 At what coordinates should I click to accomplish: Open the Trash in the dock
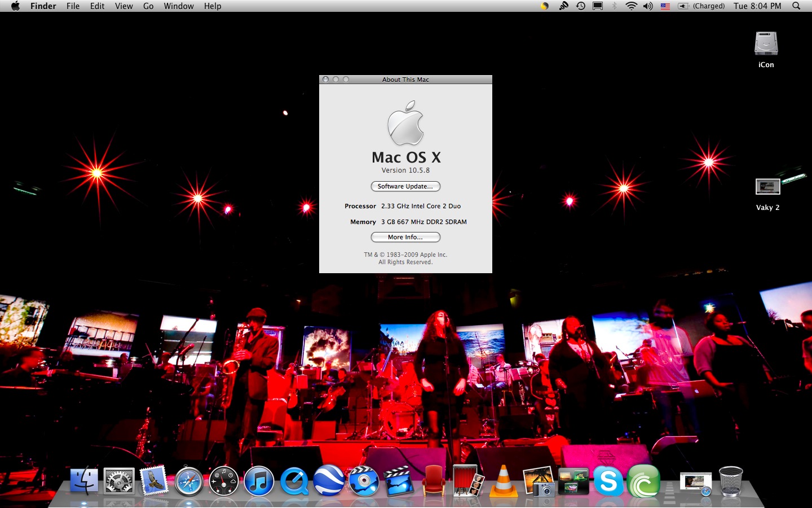731,481
